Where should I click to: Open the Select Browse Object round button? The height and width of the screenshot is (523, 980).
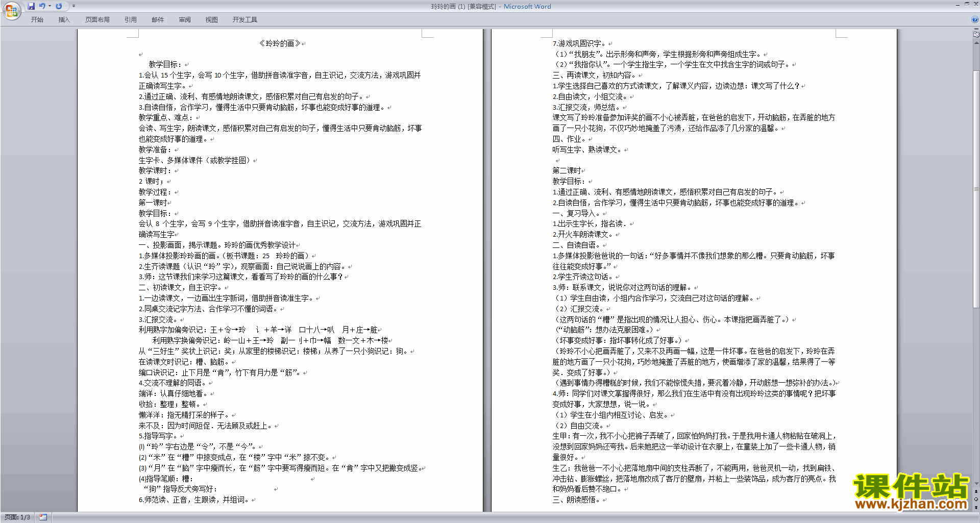click(x=976, y=500)
